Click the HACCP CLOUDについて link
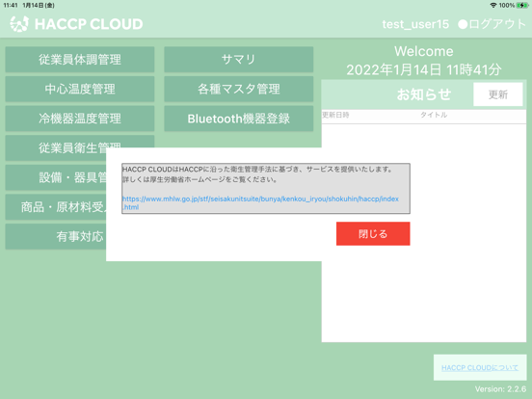Image resolution: width=532 pixels, height=399 pixels. 479,368
